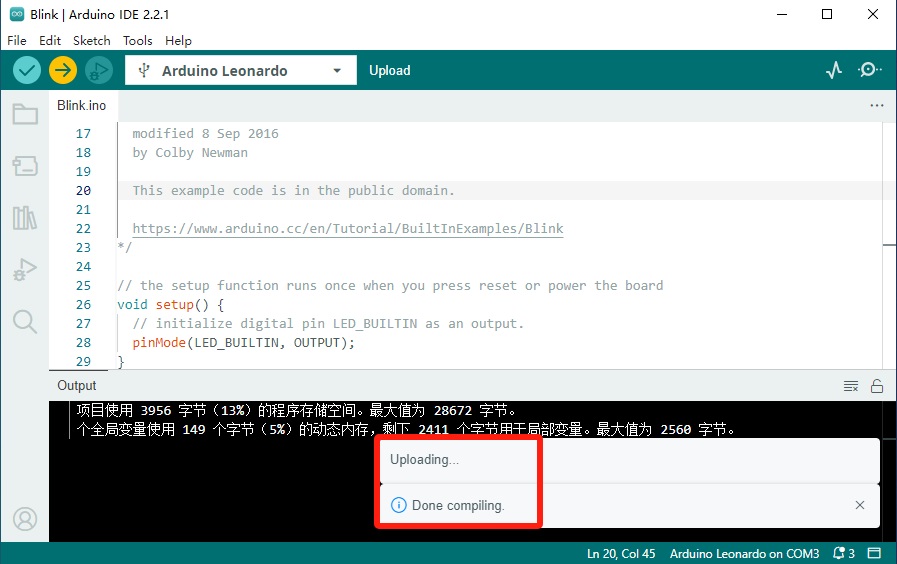The image size is (897, 564).
Task: Click the 'modified 8 Sep 2016' comment line
Action: pyautogui.click(x=205, y=133)
